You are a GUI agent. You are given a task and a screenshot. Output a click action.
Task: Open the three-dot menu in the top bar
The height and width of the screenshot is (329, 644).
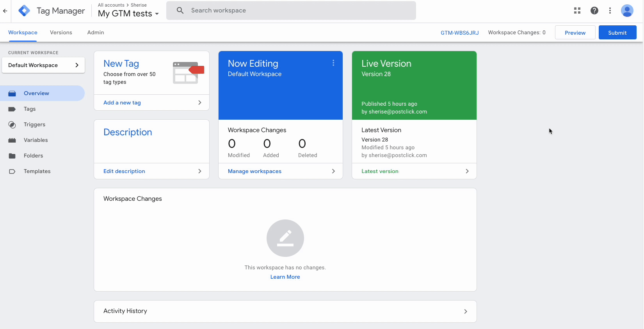click(x=610, y=11)
